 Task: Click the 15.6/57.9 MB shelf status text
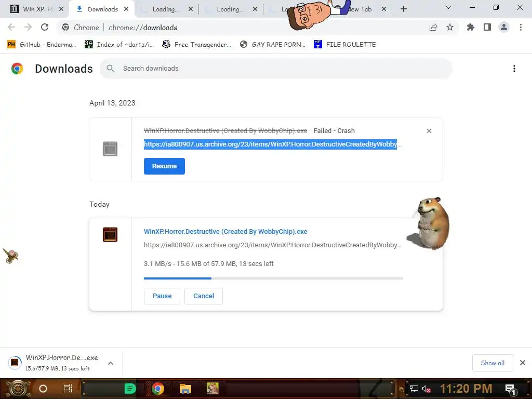click(x=58, y=369)
